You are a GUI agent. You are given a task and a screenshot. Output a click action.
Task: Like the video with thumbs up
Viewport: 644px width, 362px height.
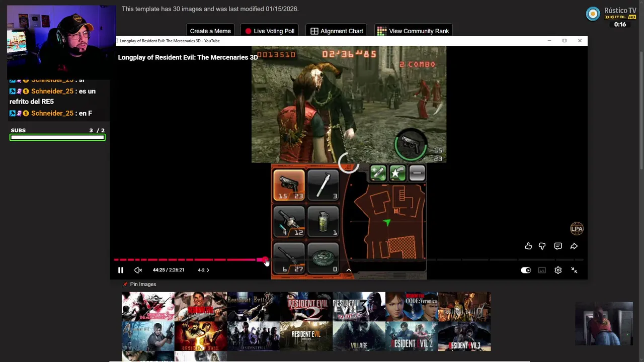click(528, 246)
